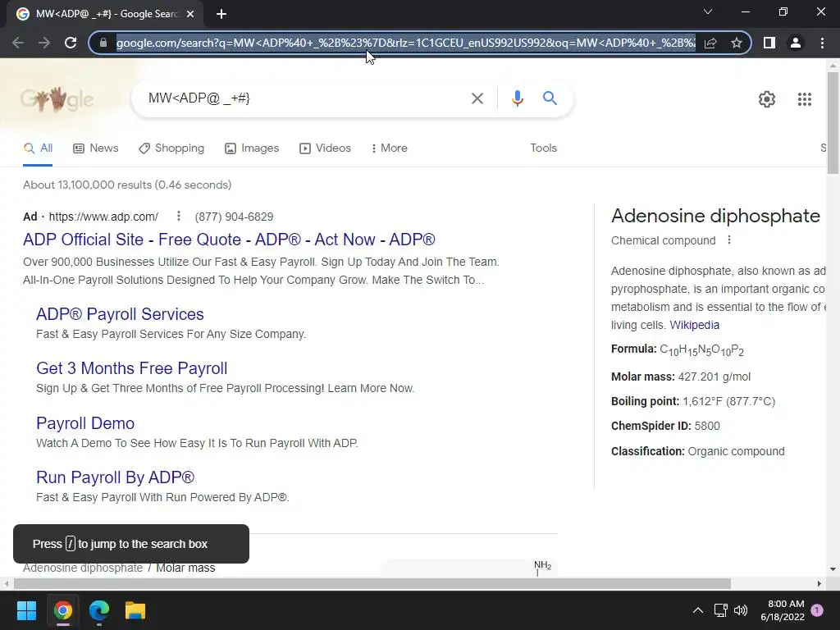Open the Windows Start menu
Image resolution: width=840 pixels, height=630 pixels.
[26, 610]
